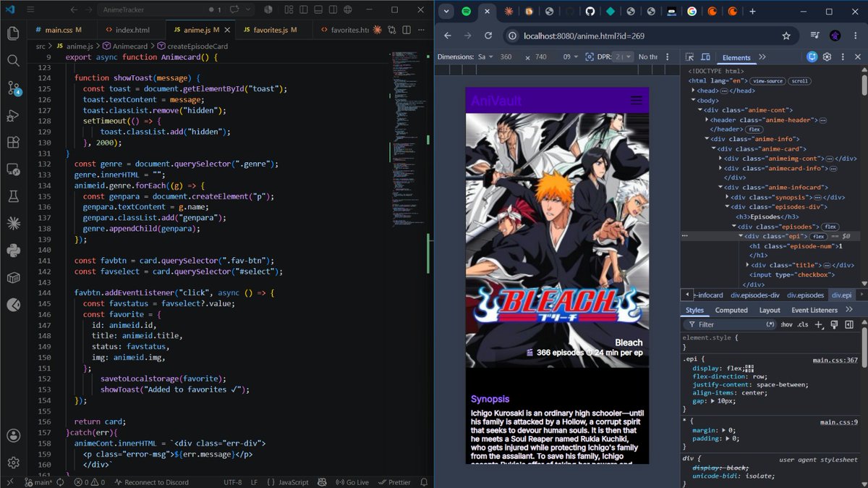This screenshot has height=488, width=868.
Task: Expand the synopsis div node
Action: pos(727,197)
